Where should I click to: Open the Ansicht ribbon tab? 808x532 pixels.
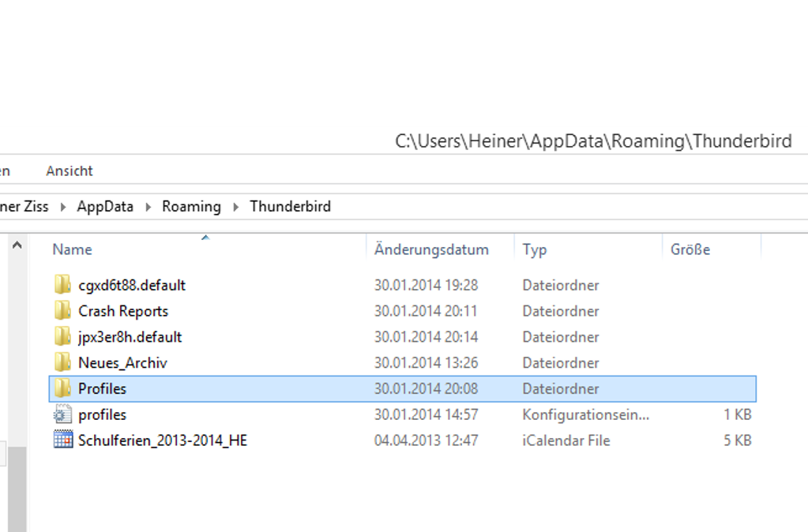pos(70,171)
